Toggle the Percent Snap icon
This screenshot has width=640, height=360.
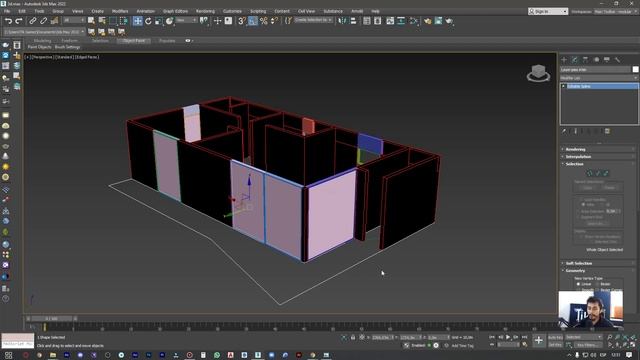(264, 21)
